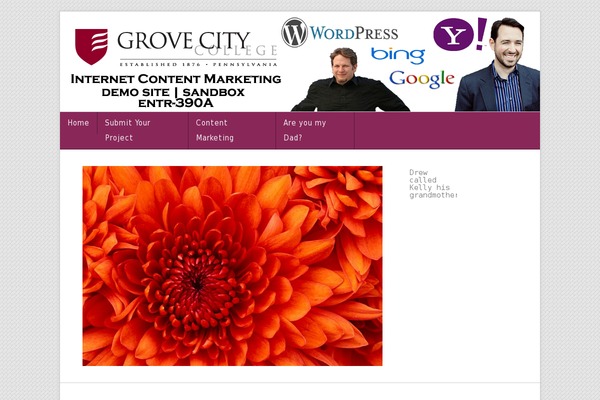Open the Submit Your Project page

[143, 130]
